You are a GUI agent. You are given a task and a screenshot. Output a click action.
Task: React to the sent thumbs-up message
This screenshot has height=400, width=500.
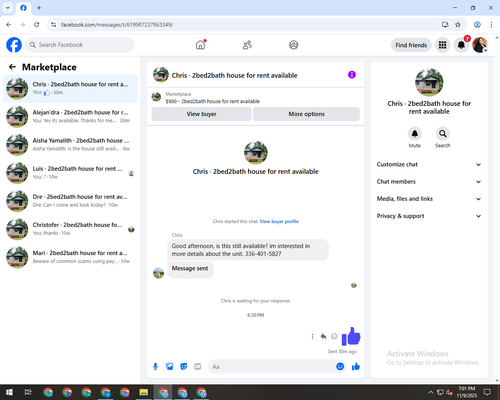coord(334,336)
